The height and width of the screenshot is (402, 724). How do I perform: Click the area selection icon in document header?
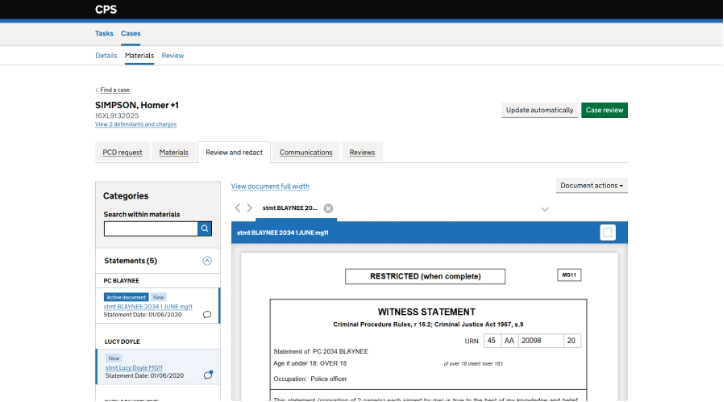tap(608, 233)
